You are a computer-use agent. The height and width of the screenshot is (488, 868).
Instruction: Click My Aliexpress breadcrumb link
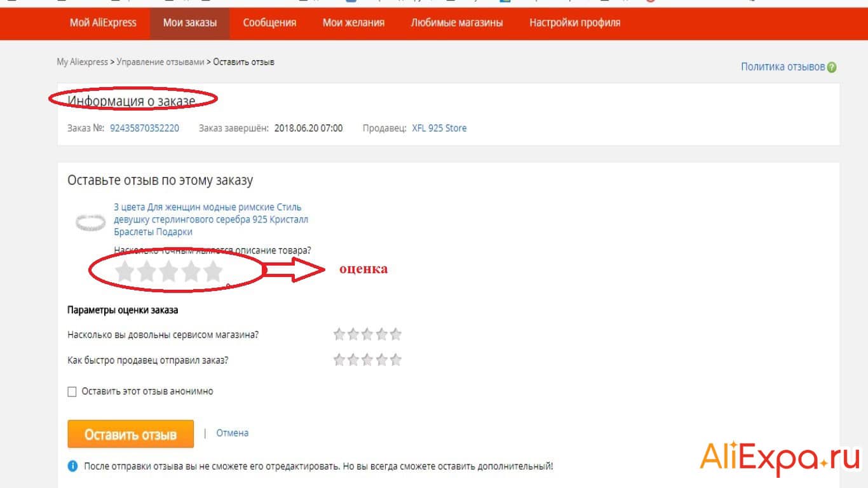coord(82,62)
